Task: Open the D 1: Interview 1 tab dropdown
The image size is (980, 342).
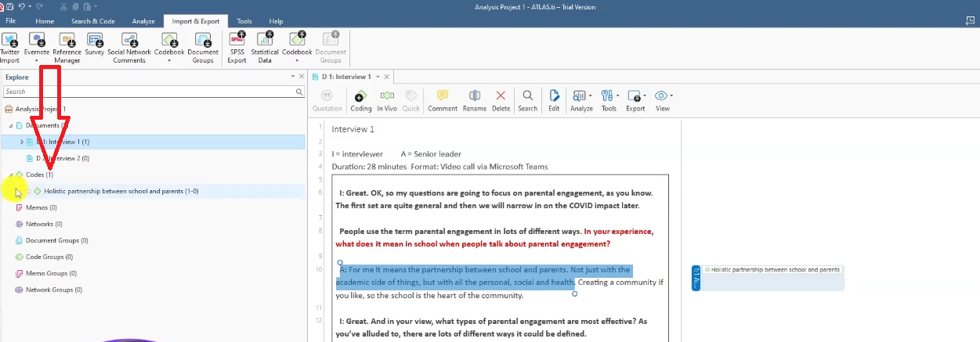Action: pos(378,77)
